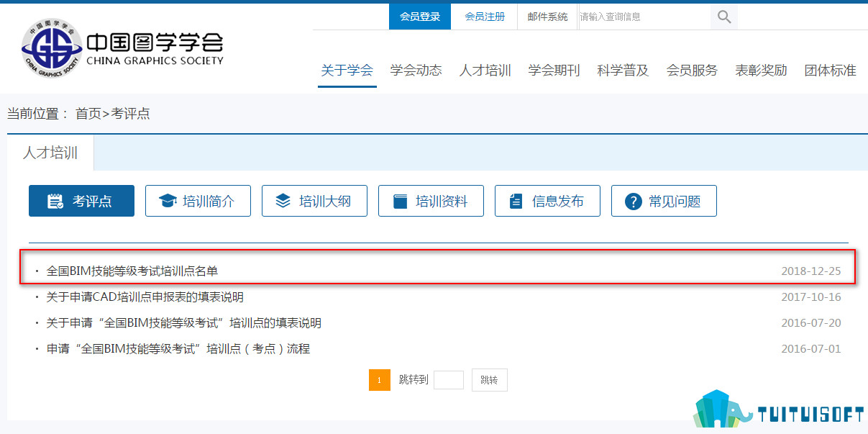Click the 培训大纲 layers icon
The width and height of the screenshot is (868, 434).
(283, 201)
